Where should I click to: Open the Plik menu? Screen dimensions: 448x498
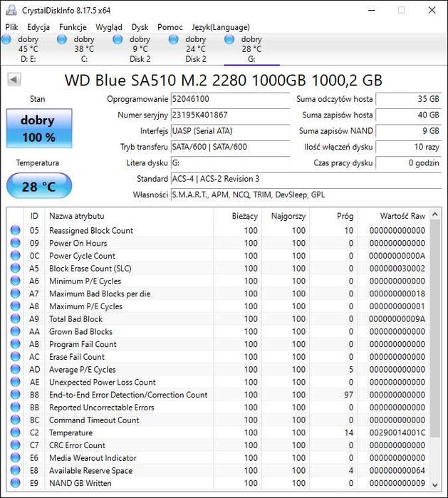tap(11, 27)
